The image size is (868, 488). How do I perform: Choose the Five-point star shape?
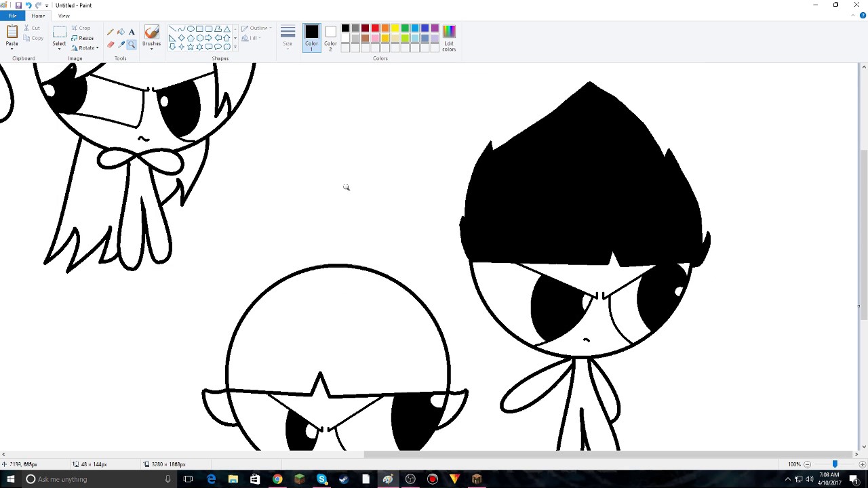(191, 47)
